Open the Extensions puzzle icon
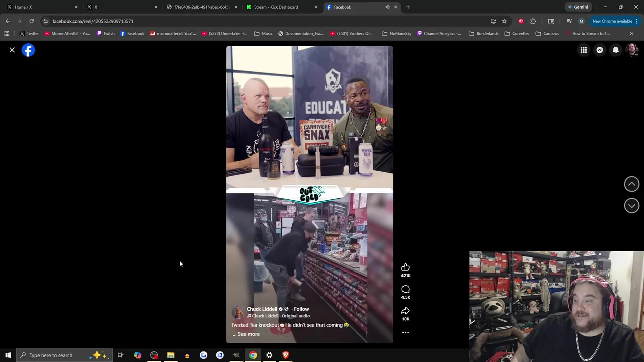644x362 pixels. pos(533,21)
